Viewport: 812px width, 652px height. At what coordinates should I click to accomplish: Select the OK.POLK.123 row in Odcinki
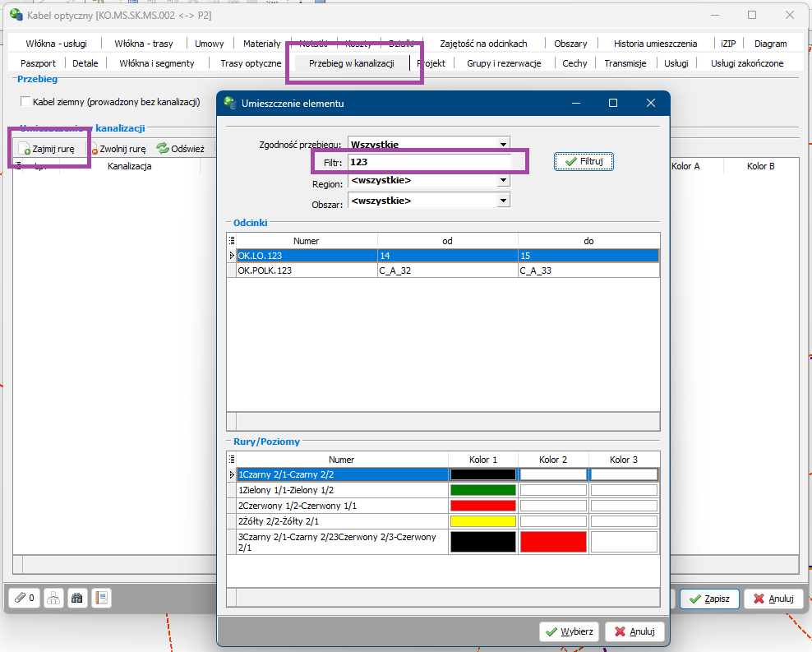click(x=304, y=271)
